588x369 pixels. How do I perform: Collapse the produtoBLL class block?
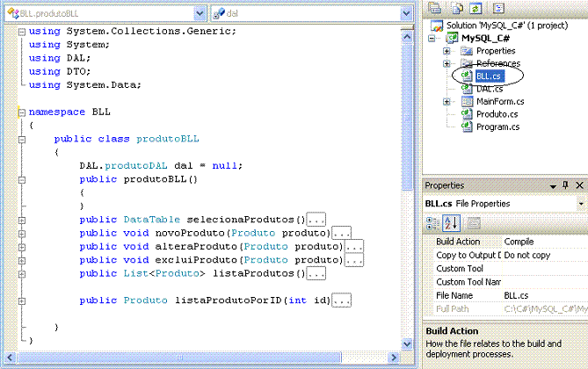(x=22, y=140)
